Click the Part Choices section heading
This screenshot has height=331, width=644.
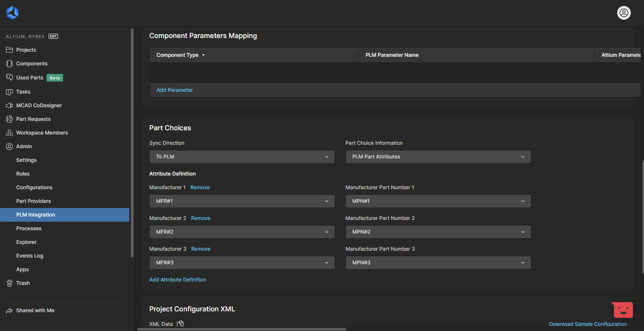[x=170, y=128]
